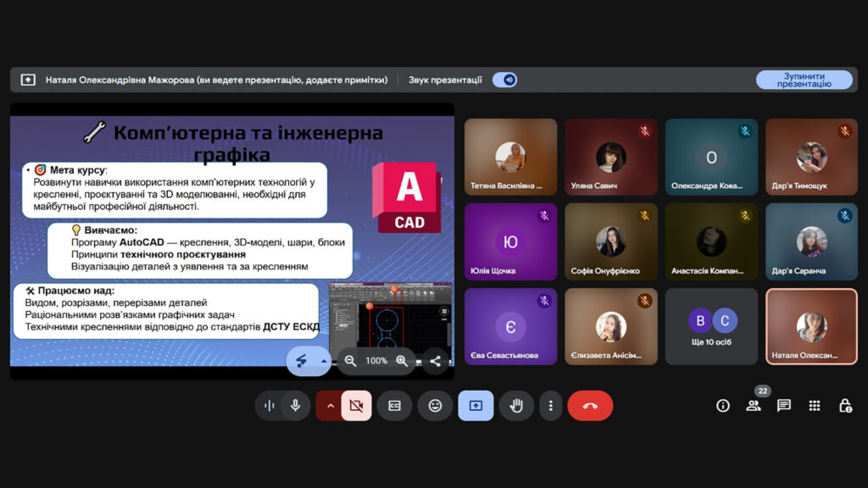Zoom in the presentation with plus magnifier

[402, 361]
